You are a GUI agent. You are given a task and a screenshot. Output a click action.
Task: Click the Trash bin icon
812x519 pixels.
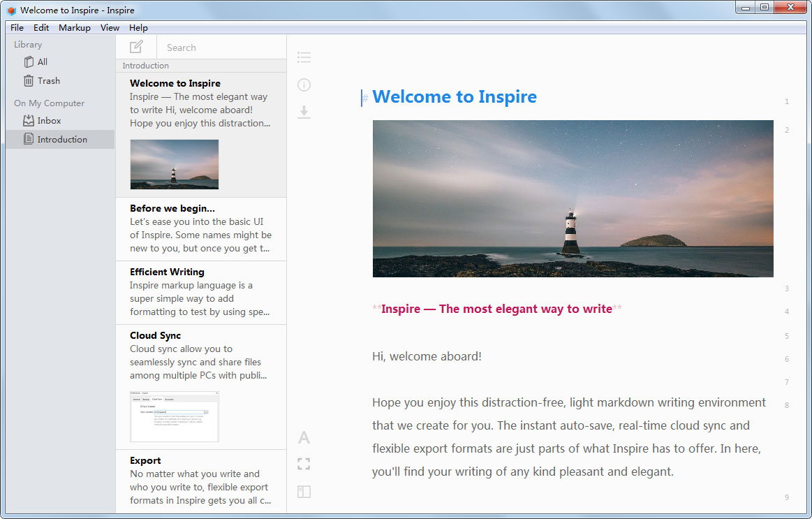pos(29,81)
